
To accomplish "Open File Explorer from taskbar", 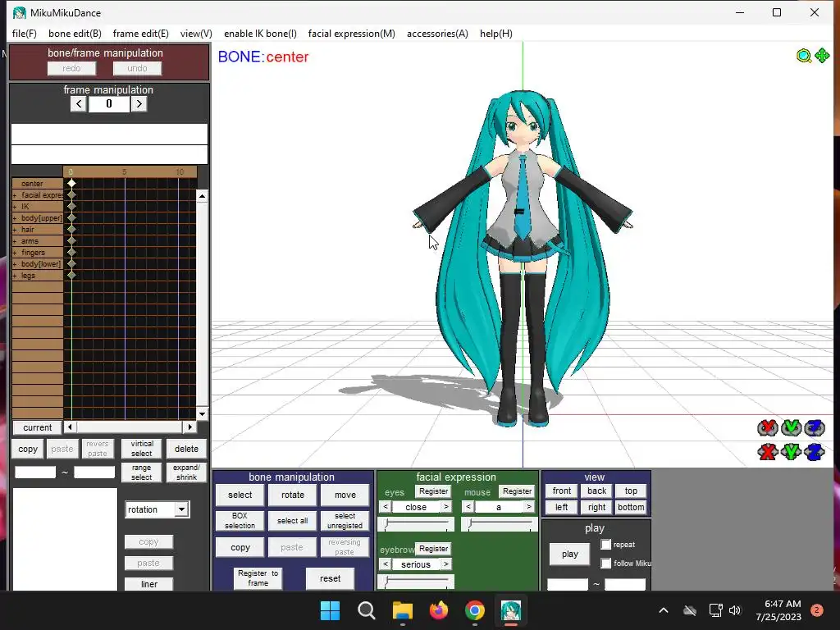I will pos(402,610).
